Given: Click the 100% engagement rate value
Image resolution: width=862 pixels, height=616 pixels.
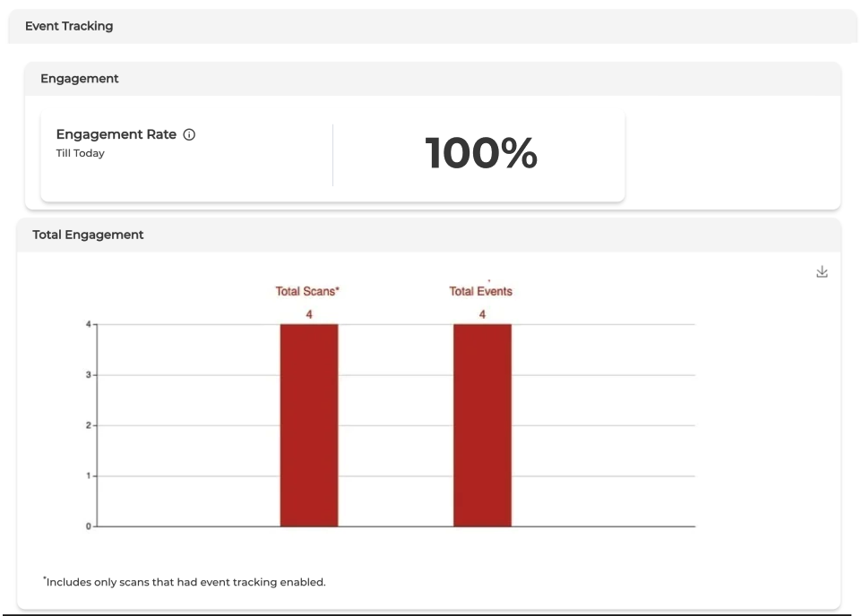Looking at the screenshot, I should pos(480,154).
